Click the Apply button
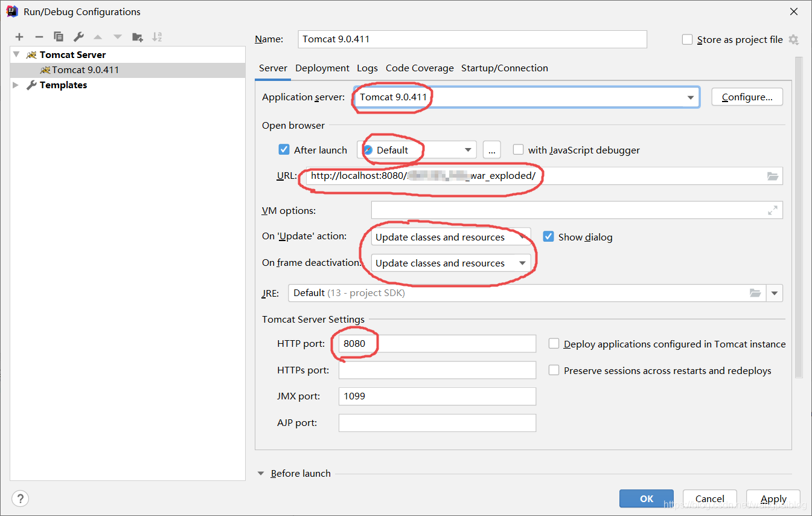The image size is (812, 516). click(773, 498)
